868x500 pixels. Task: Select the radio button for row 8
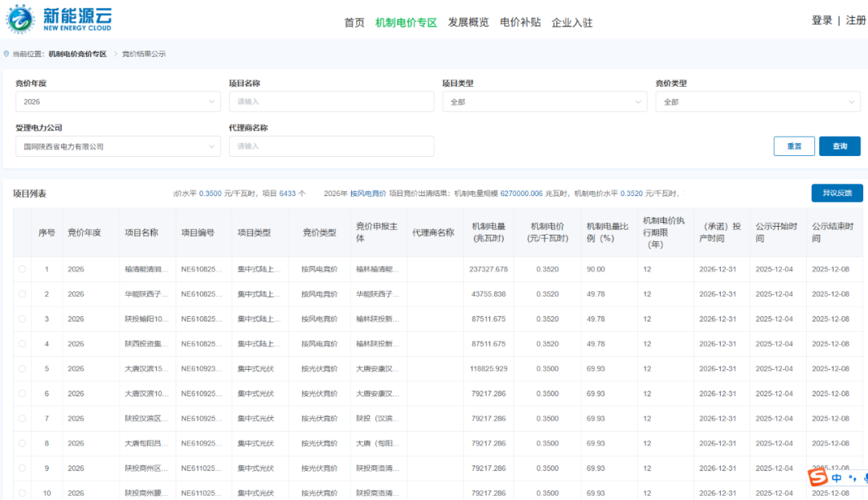pos(23,444)
